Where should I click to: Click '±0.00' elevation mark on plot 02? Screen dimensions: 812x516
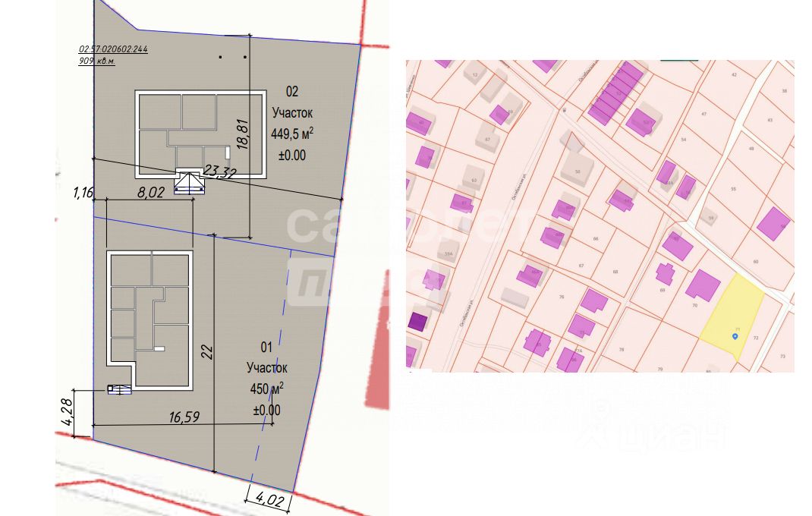[x=292, y=156]
